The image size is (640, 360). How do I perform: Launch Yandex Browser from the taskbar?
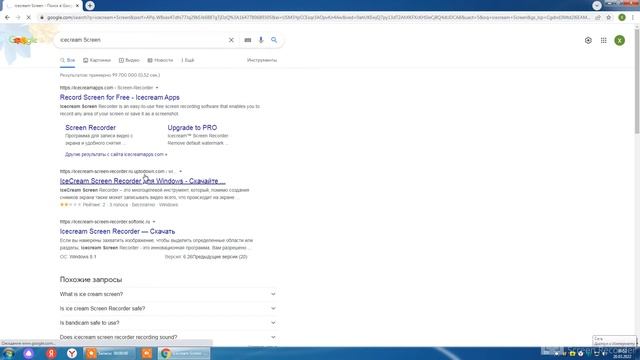tap(72, 353)
